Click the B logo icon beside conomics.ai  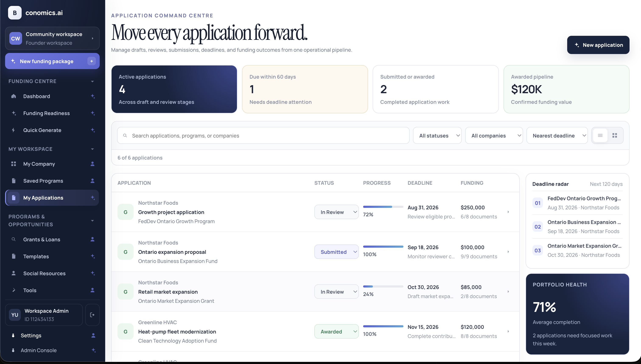[x=15, y=13]
